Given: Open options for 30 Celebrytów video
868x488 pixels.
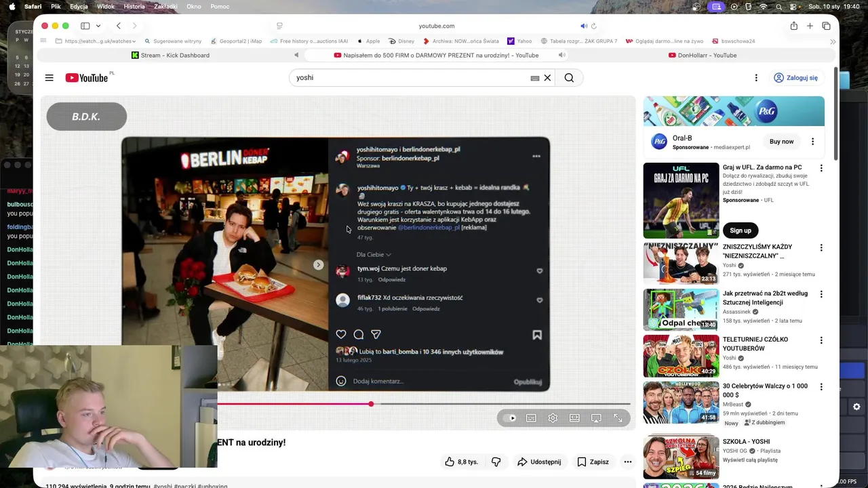Looking at the screenshot, I should [821, 387].
